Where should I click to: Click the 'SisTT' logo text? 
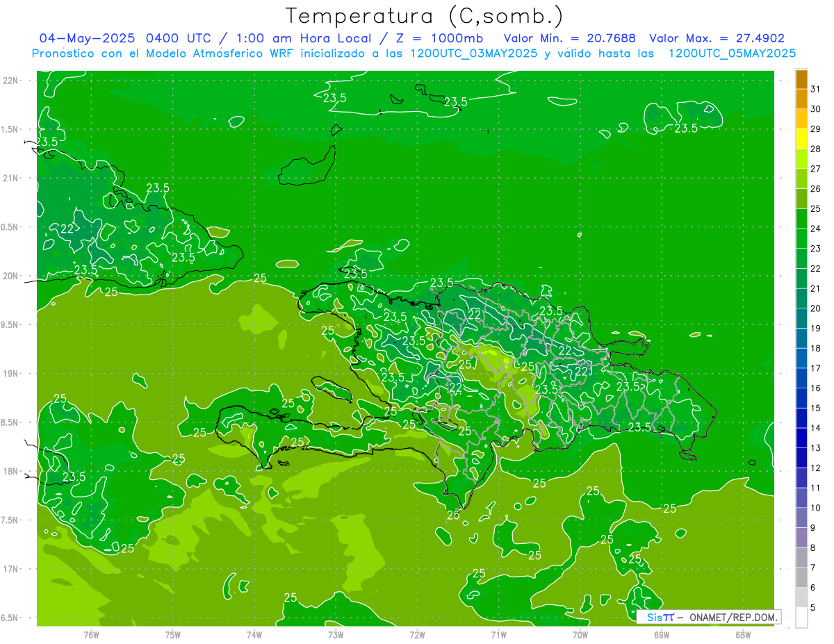click(x=660, y=617)
